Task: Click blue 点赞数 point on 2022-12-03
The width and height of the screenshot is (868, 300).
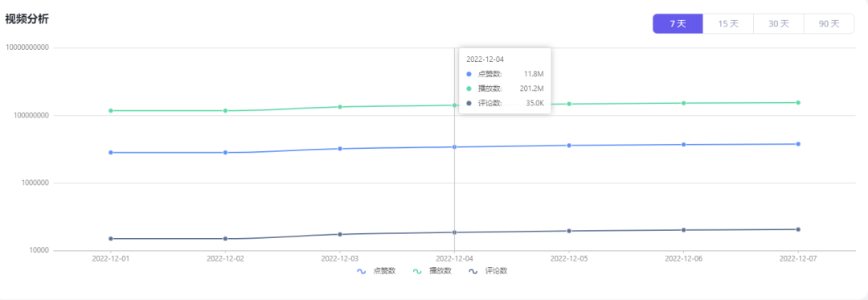Action: [340, 149]
